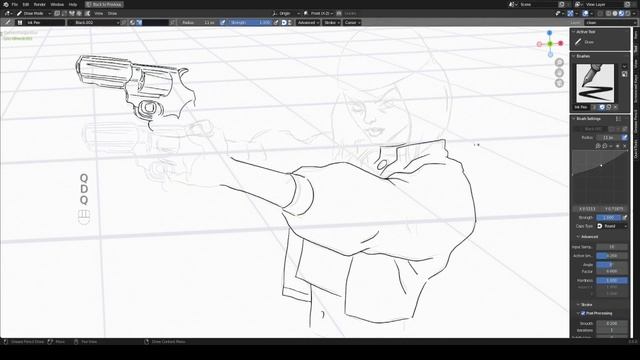Screen dimensions: 640x360
Task: Select the Ink Pen brush field
Action: [40, 22]
